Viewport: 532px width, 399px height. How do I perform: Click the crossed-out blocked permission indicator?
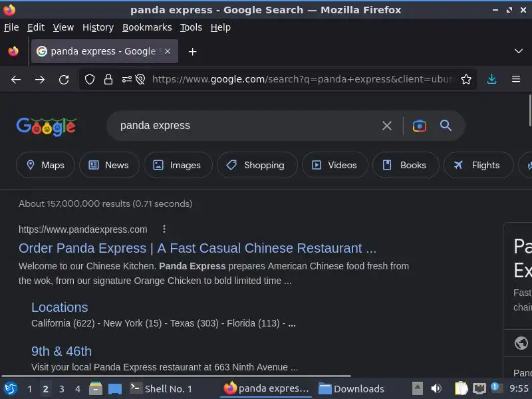(x=140, y=79)
